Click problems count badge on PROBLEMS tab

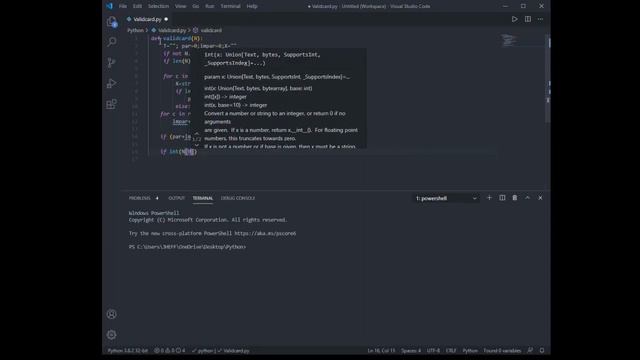click(x=157, y=198)
